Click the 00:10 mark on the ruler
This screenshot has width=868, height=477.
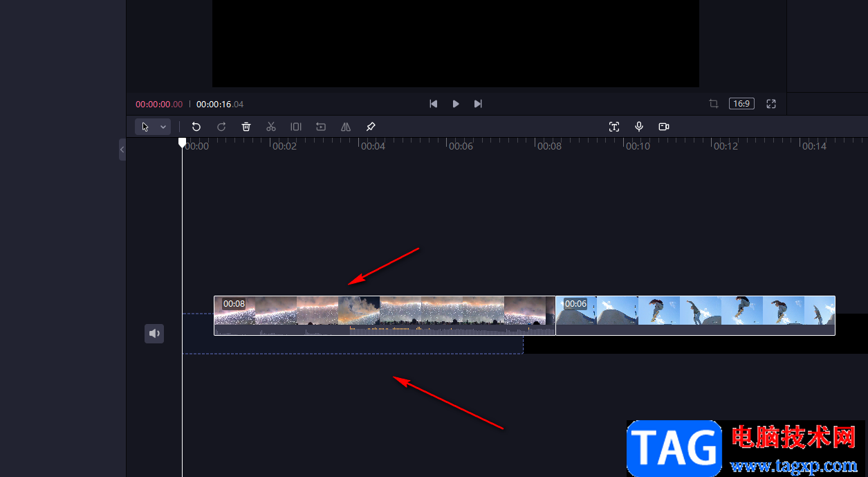[638, 146]
